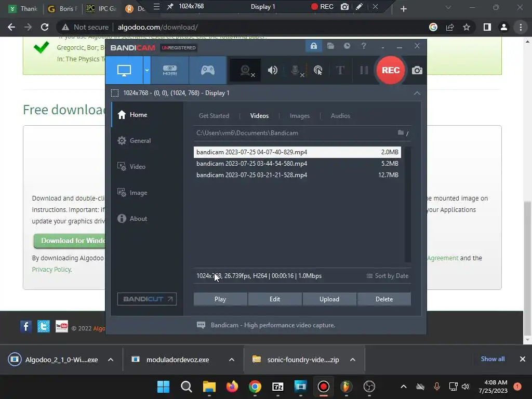Open top recording bar hamburger menu
The height and width of the screenshot is (399, 532).
pyautogui.click(x=156, y=6)
